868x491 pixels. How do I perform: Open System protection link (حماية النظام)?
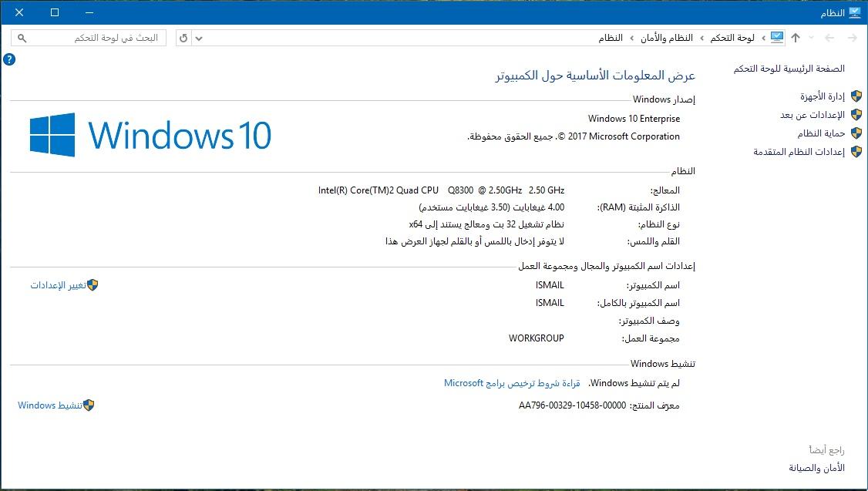click(821, 133)
